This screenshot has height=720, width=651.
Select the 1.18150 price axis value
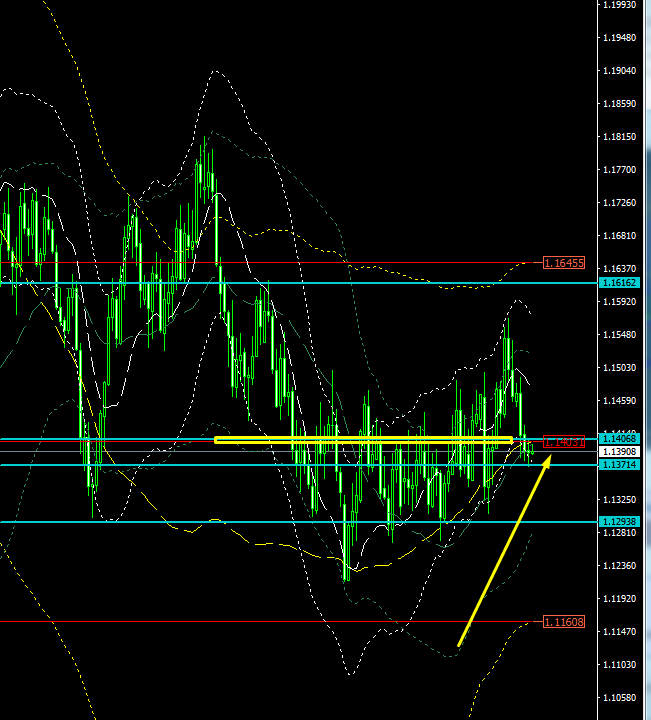pos(620,137)
